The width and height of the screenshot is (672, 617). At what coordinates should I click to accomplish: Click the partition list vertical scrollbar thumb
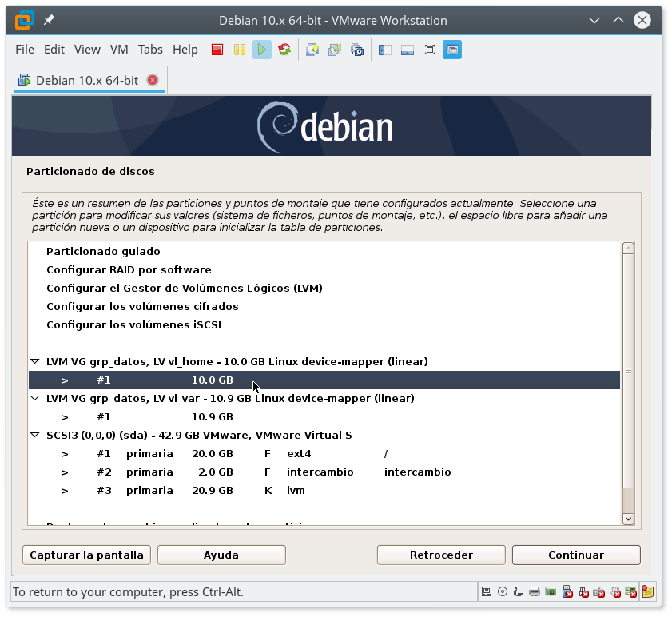[628, 371]
